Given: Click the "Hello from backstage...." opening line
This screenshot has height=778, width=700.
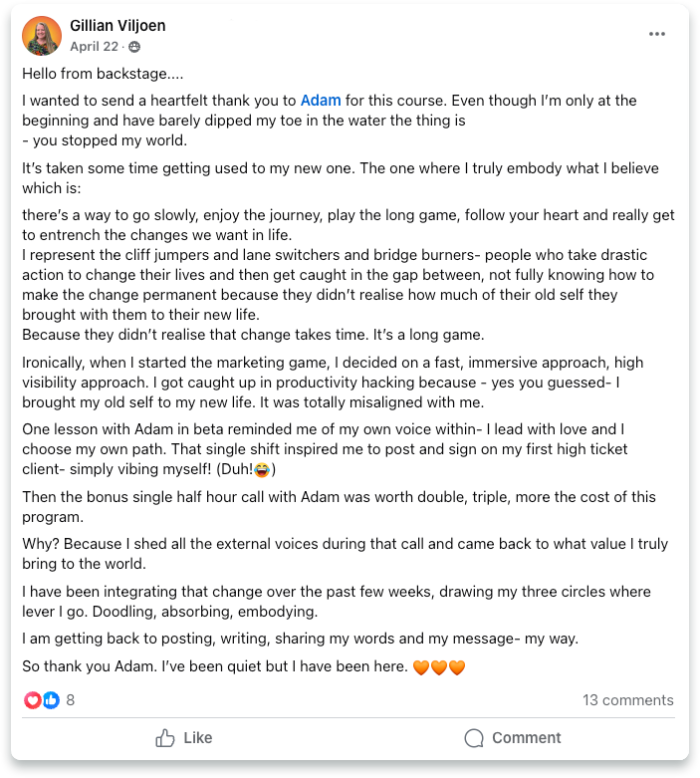Looking at the screenshot, I should click(x=103, y=73).
